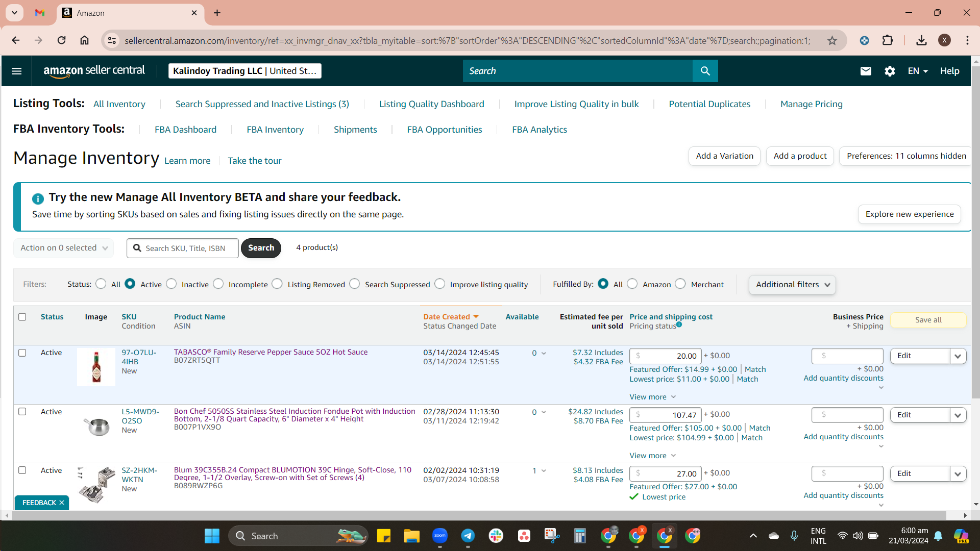
Task: Open Manage Pricing
Action: [x=812, y=104]
